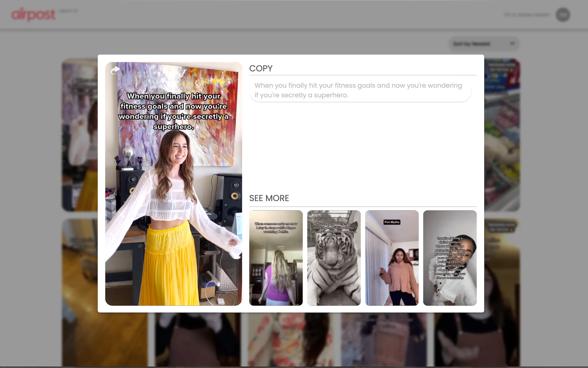Open the user avatar circle
This screenshot has width=588, height=368.
(x=563, y=15)
